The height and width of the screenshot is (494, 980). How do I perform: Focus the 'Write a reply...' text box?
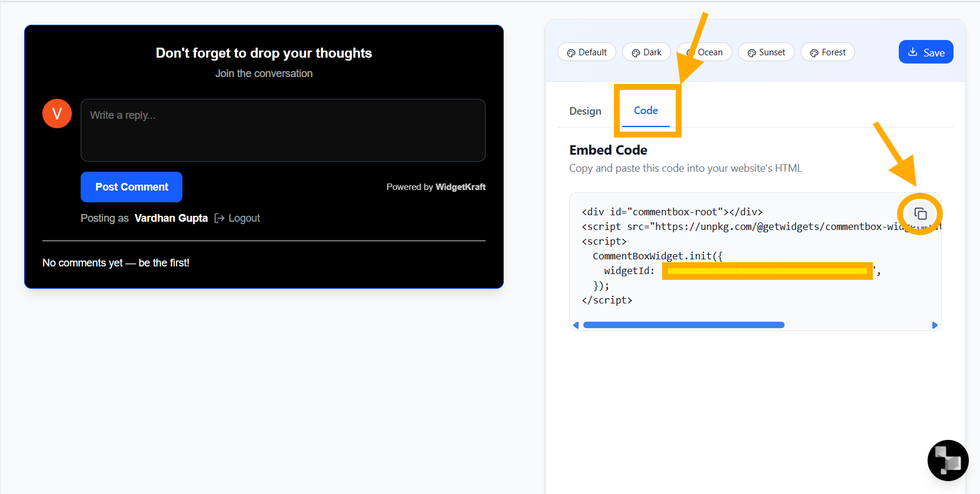[x=283, y=130]
